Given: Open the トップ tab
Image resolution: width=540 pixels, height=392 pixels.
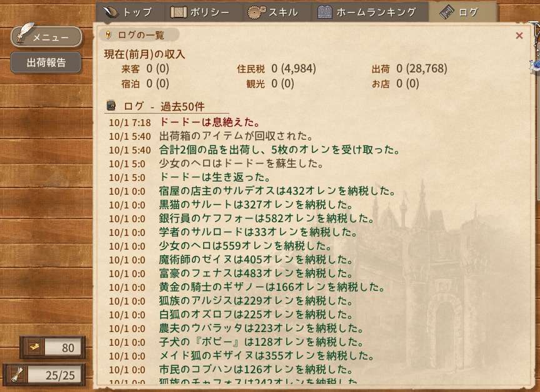Looking at the screenshot, I should click(130, 12).
